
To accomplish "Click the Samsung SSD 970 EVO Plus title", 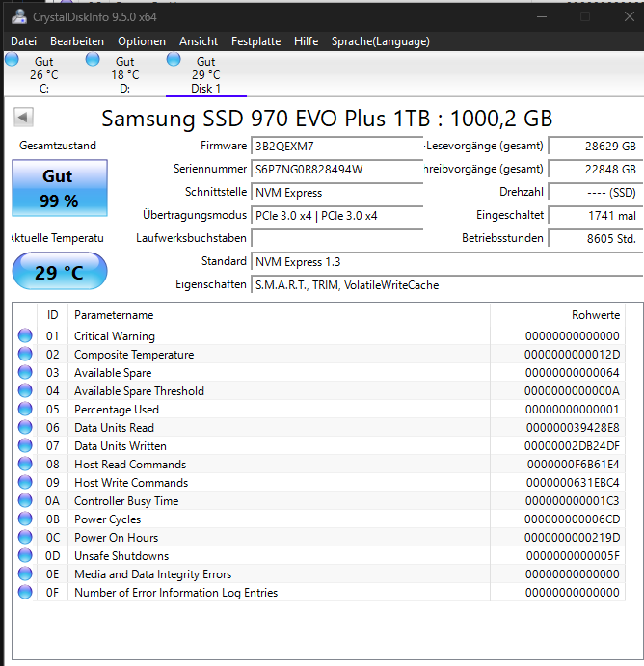I will click(x=327, y=119).
